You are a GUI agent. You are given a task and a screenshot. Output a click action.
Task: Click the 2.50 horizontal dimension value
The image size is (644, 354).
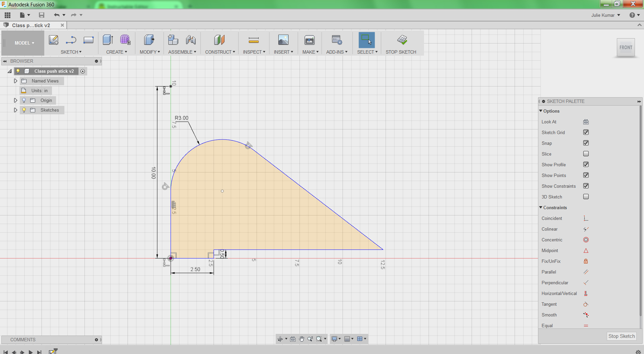195,269
